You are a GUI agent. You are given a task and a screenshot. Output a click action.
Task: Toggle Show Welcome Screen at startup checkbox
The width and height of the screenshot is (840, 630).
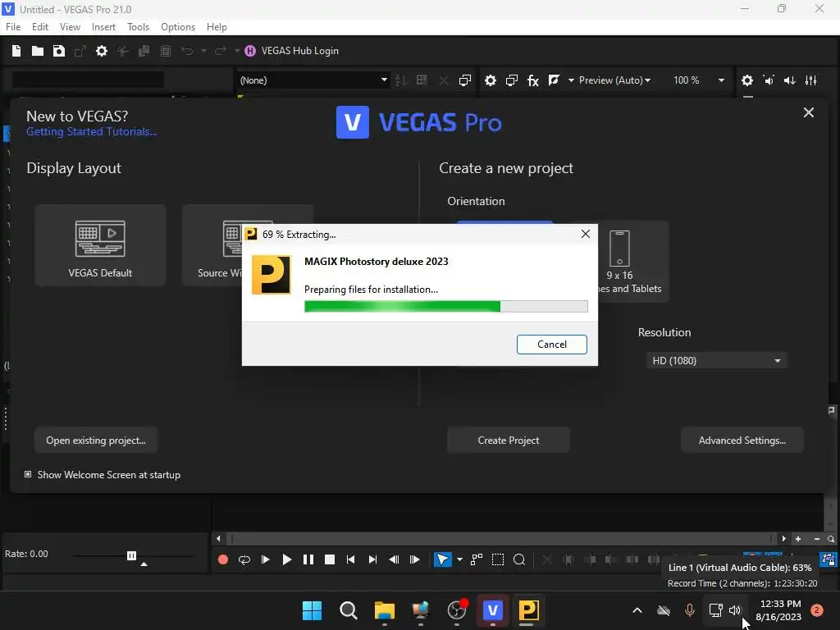click(x=28, y=475)
